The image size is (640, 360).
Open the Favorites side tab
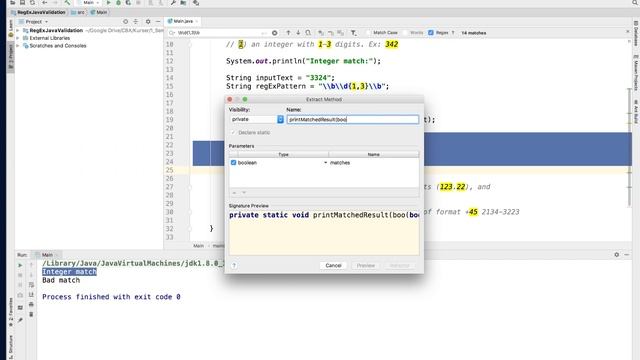click(x=11, y=313)
